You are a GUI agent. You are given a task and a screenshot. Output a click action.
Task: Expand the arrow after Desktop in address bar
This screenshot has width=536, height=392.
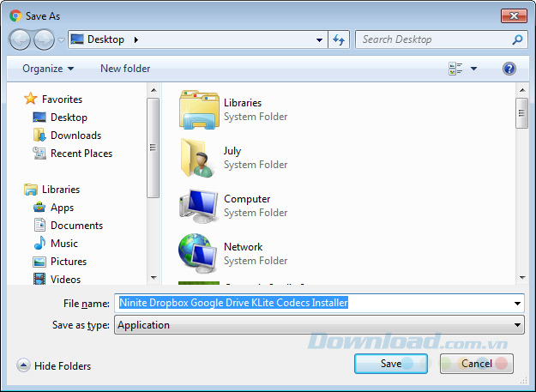(136, 39)
